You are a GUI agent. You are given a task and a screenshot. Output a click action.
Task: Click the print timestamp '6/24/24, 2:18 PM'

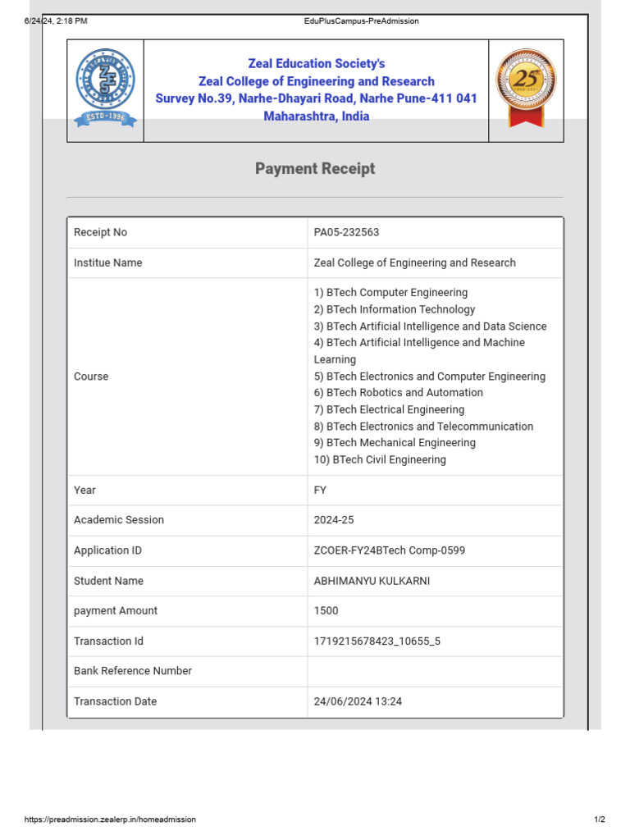(x=56, y=21)
